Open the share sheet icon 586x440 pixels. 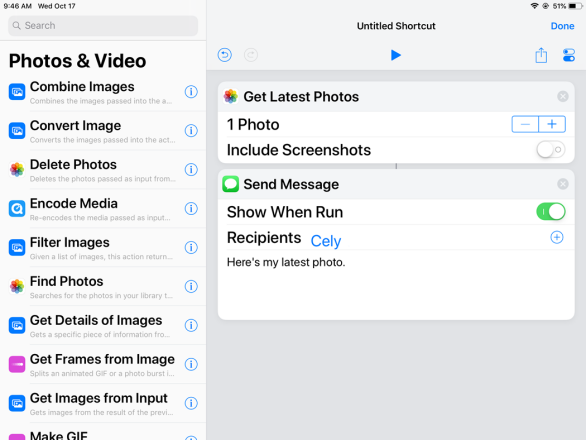point(541,55)
